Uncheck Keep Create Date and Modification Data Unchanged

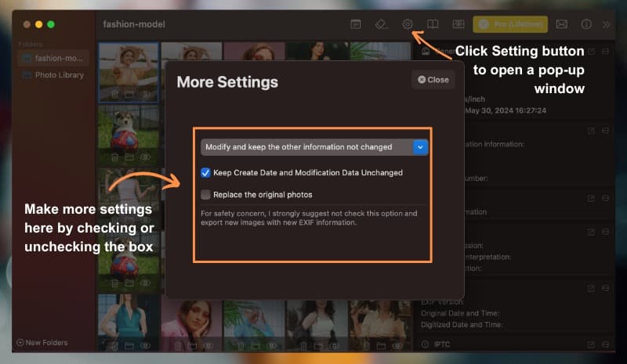point(205,173)
